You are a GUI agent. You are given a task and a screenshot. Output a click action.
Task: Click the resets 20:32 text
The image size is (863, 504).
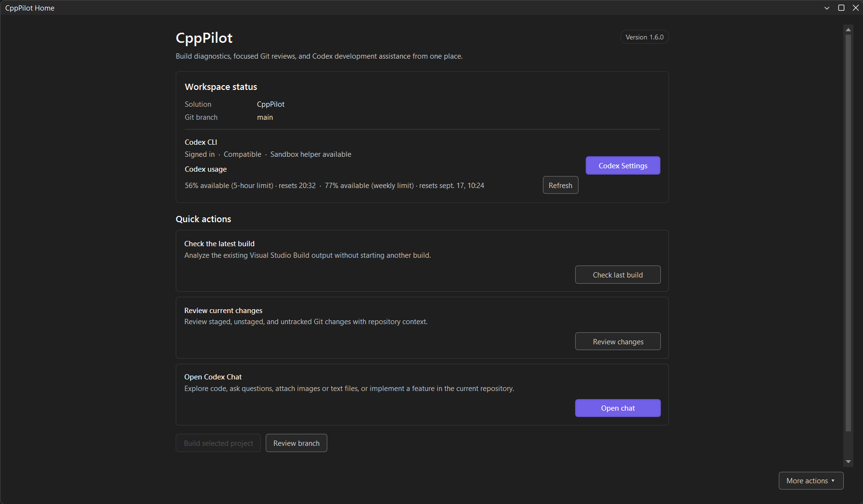coord(297,186)
